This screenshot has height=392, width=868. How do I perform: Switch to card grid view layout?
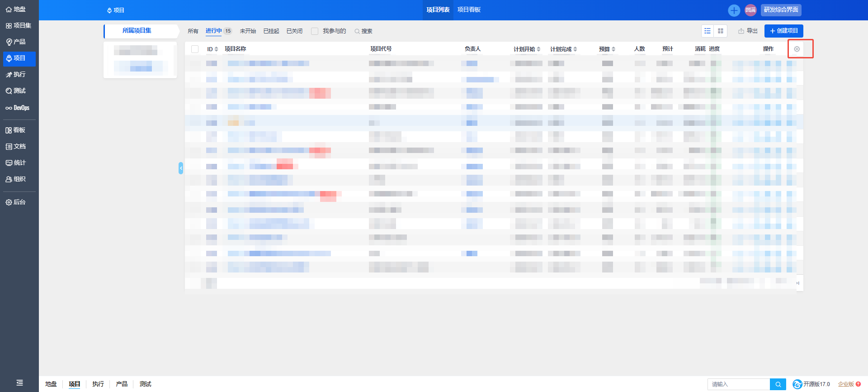(x=721, y=31)
